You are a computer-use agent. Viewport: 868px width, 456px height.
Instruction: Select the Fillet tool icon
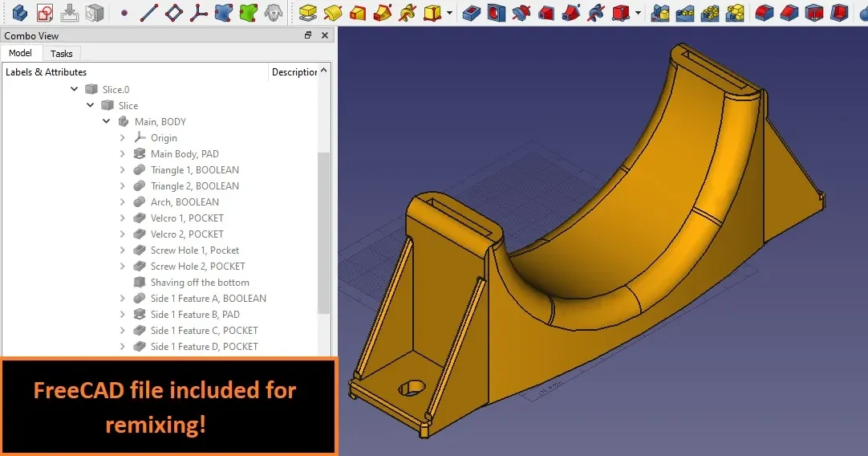coord(764,12)
